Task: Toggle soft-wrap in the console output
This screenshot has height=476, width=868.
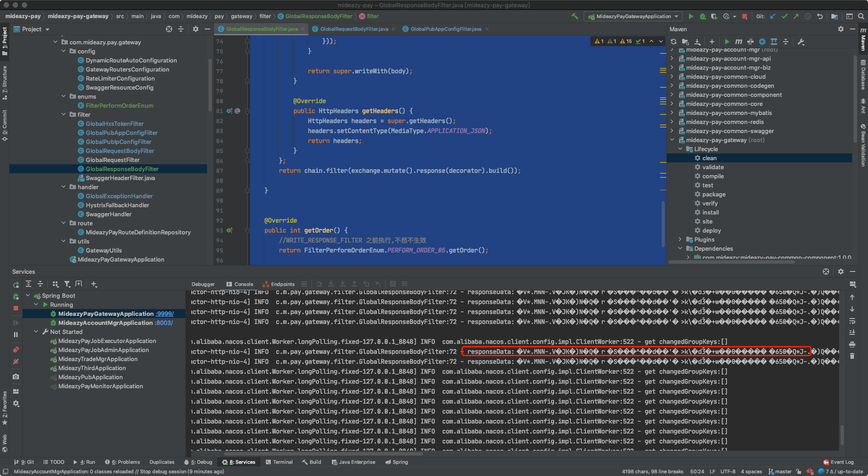Action: [852, 321]
